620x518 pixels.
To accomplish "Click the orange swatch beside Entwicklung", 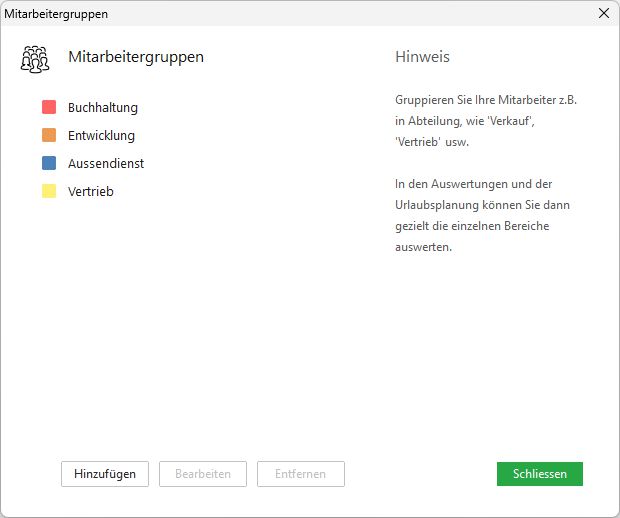I will [49, 135].
